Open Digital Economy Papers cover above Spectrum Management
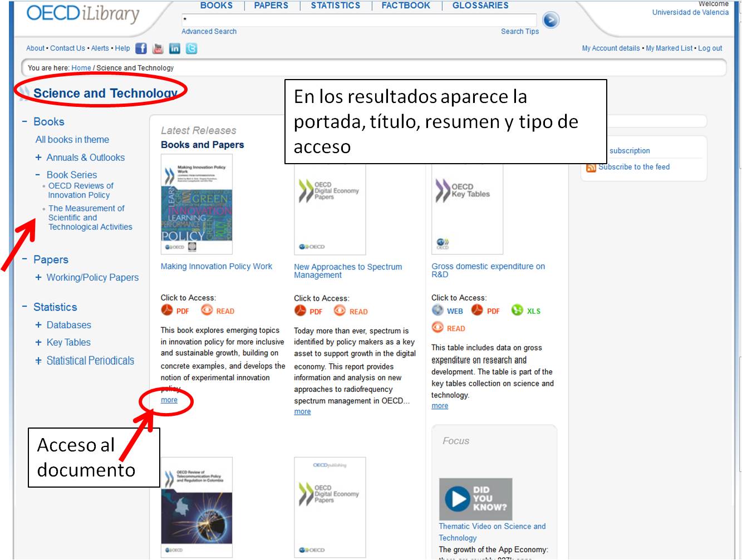This screenshot has width=742, height=560. [330, 209]
